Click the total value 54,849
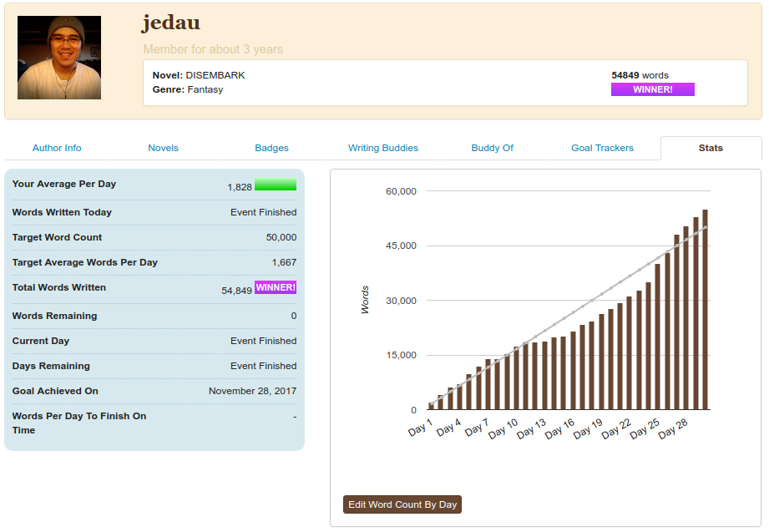The height and width of the screenshot is (532, 769). point(237,291)
